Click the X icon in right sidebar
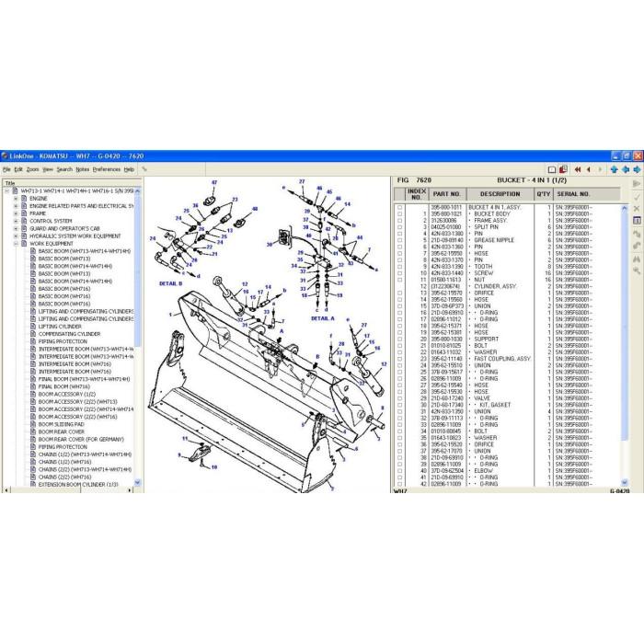 point(637,209)
